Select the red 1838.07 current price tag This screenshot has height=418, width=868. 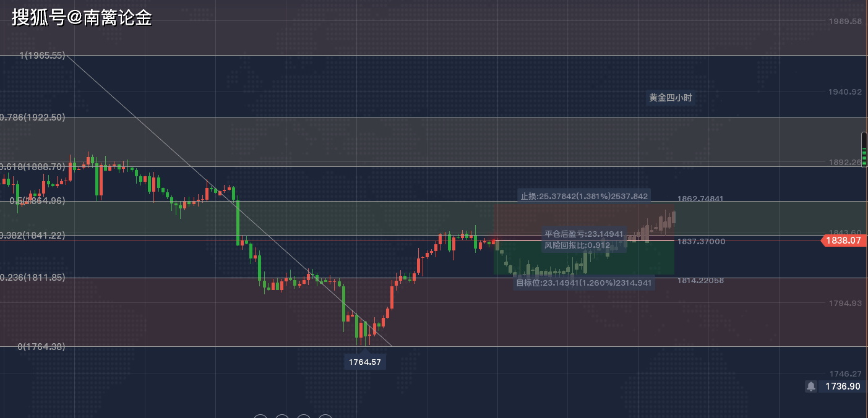point(843,241)
